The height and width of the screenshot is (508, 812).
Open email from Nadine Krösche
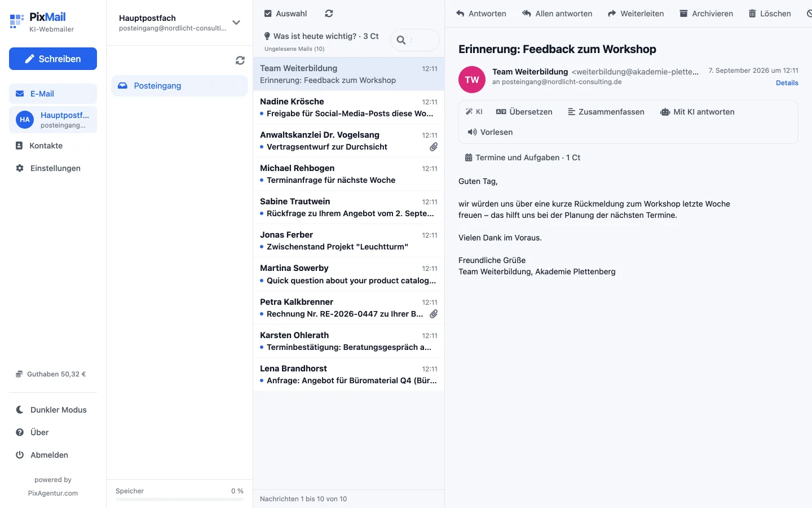348,107
